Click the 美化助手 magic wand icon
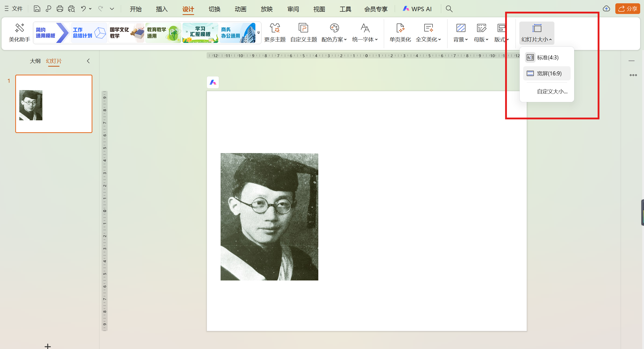Screen dimensions: 644x349 click(19, 28)
